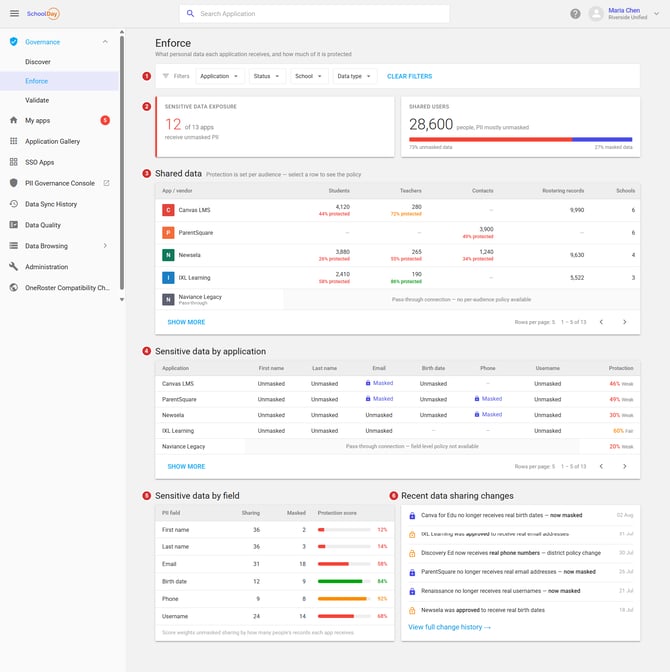Click the Data Quality icon
Image resolution: width=670 pixels, height=672 pixels.
point(14,225)
